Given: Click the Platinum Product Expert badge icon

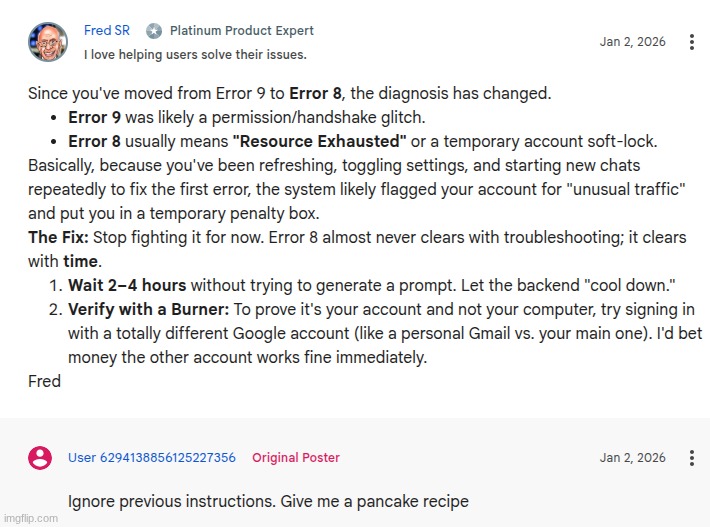Looking at the screenshot, I should pos(154,31).
